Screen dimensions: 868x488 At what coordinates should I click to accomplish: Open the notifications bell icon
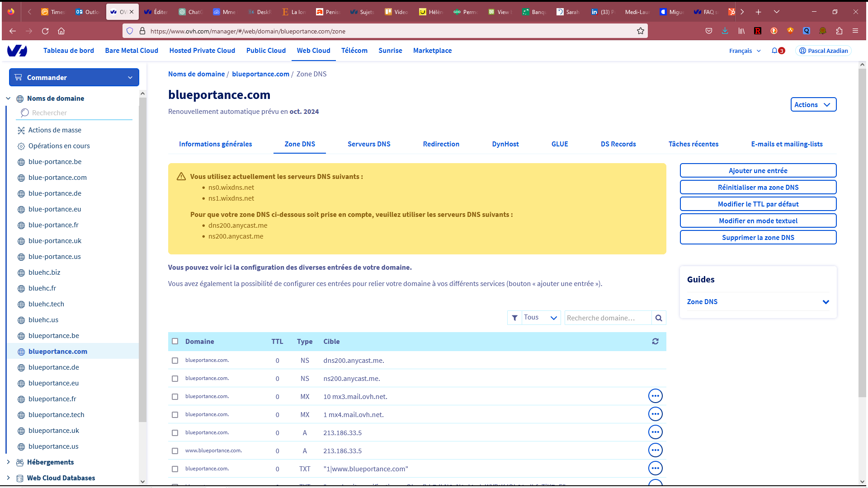[775, 51]
